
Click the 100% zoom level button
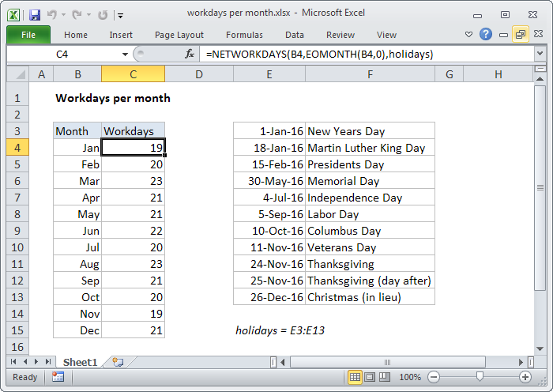[411, 377]
